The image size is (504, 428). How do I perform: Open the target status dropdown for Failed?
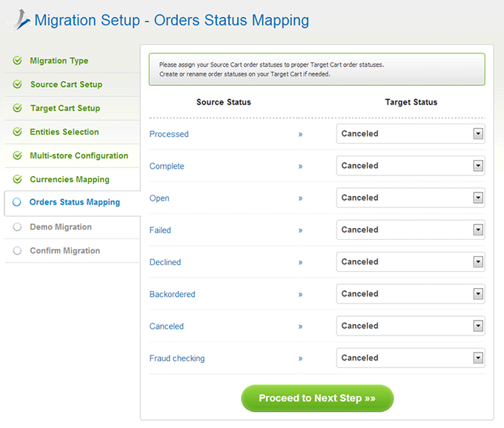click(411, 230)
